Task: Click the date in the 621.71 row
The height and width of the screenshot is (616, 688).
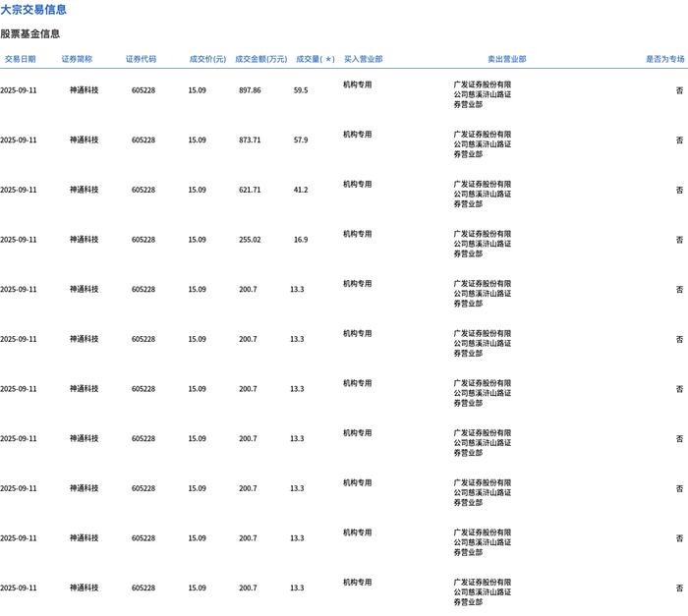Action: click(x=19, y=190)
